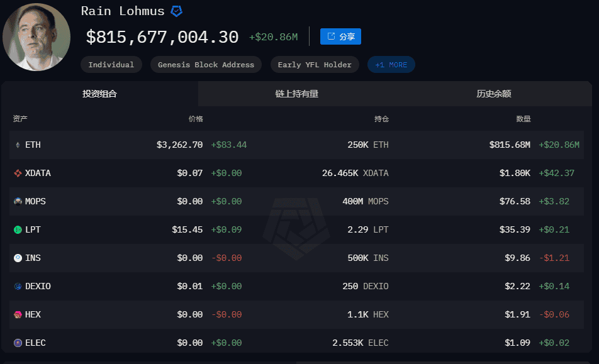Screen dimensions: 599x364
Task: Click the Individual tag
Action: click(x=111, y=65)
